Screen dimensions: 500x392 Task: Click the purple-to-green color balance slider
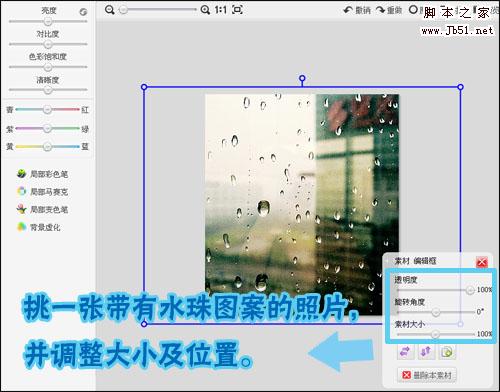pyautogui.click(x=47, y=128)
